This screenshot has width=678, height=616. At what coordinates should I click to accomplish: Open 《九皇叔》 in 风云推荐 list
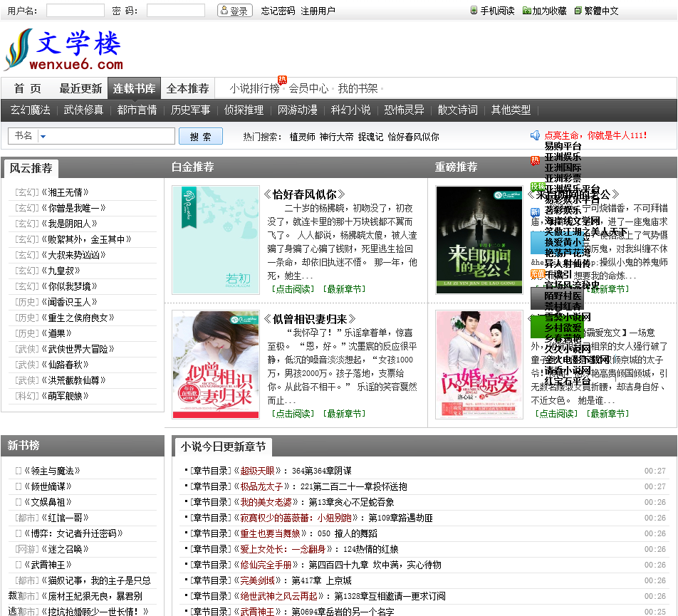pyautogui.click(x=61, y=271)
